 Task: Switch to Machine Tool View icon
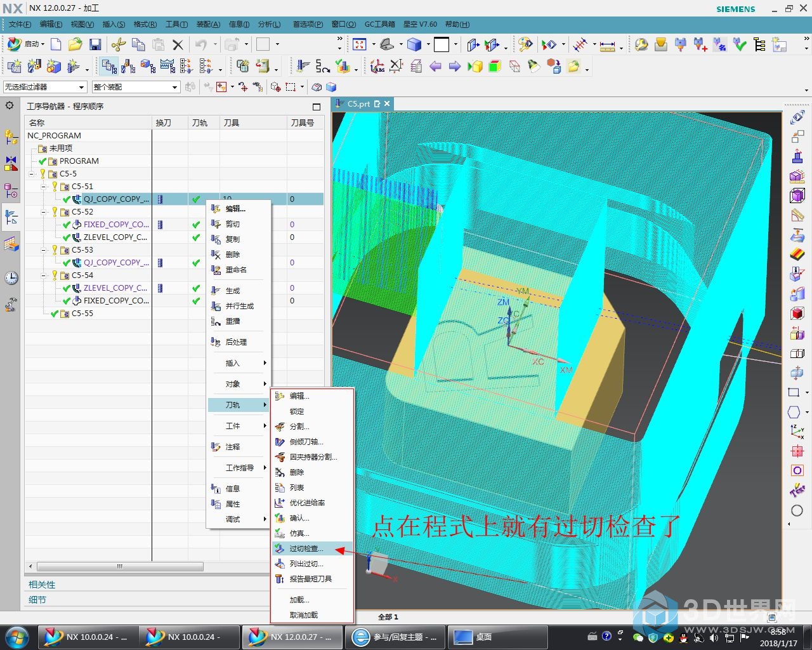click(129, 66)
